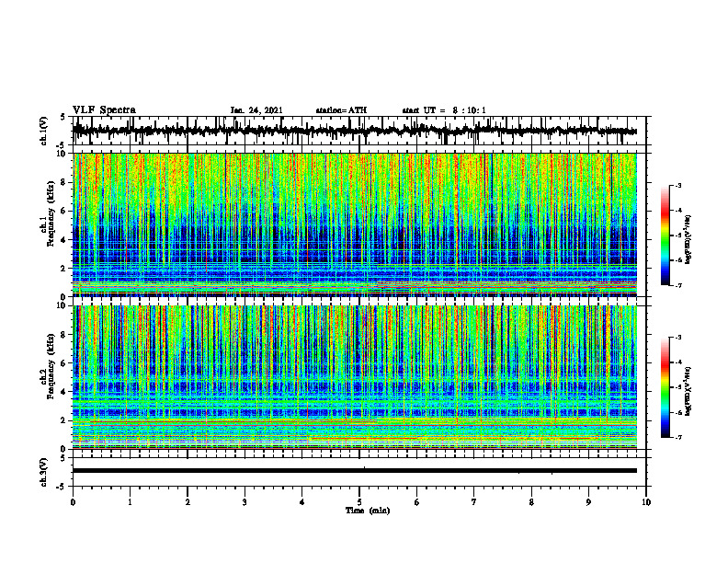The image size is (728, 563).
Task: Click the ch.1 colorbar "log(PSD)(V²/Hz)" label
Action: [688, 239]
